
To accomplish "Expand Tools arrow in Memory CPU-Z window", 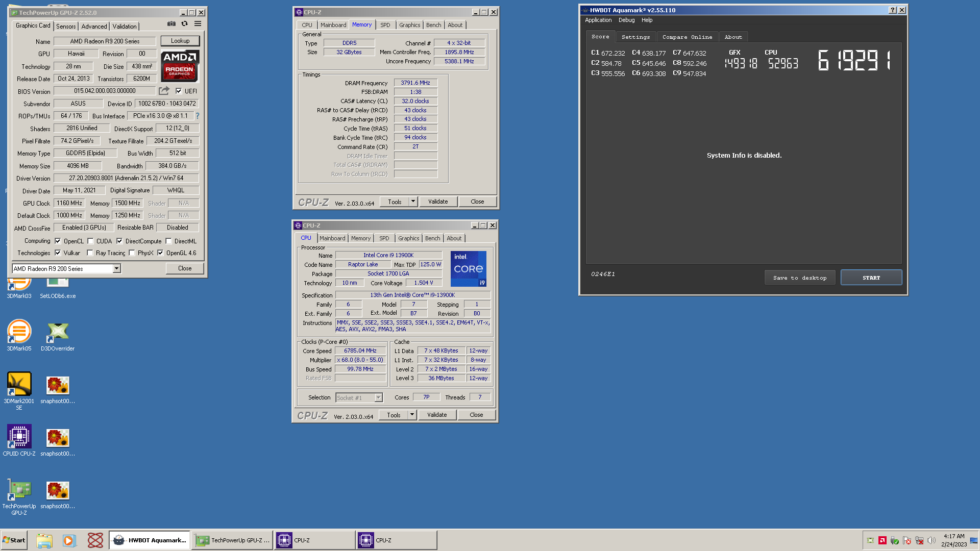I will click(x=413, y=202).
